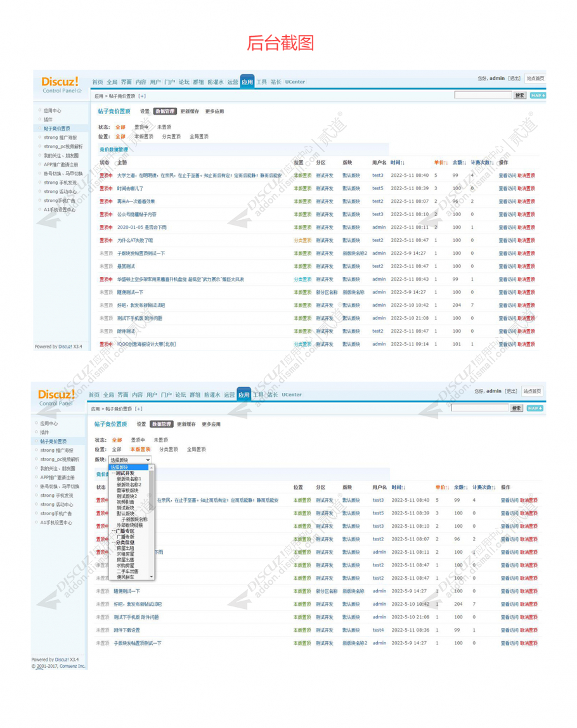Click the 版块 select box showing 选择版块
Image resolution: width=577 pixels, height=728 pixels.
[x=129, y=460]
